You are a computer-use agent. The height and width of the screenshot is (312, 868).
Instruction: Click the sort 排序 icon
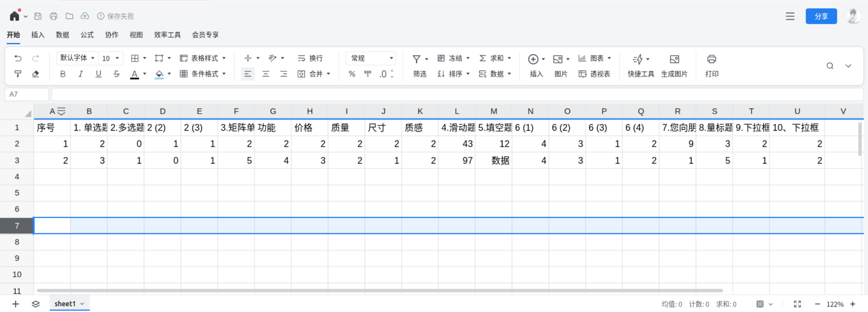(x=441, y=74)
